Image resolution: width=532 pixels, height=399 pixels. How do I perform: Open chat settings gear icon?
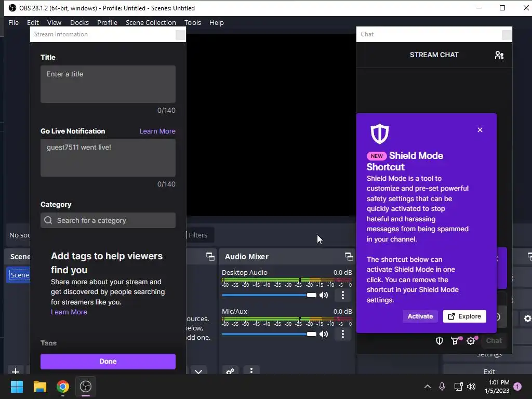click(x=471, y=341)
